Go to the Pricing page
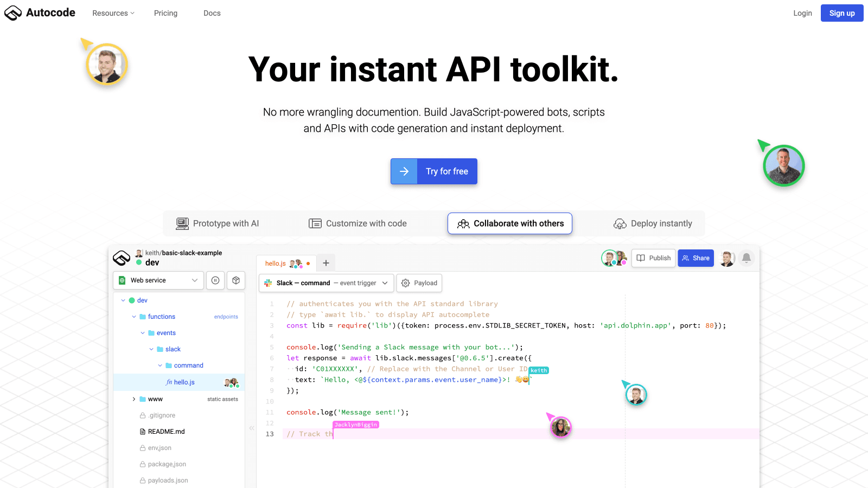Image resolution: width=868 pixels, height=488 pixels. pos(165,13)
